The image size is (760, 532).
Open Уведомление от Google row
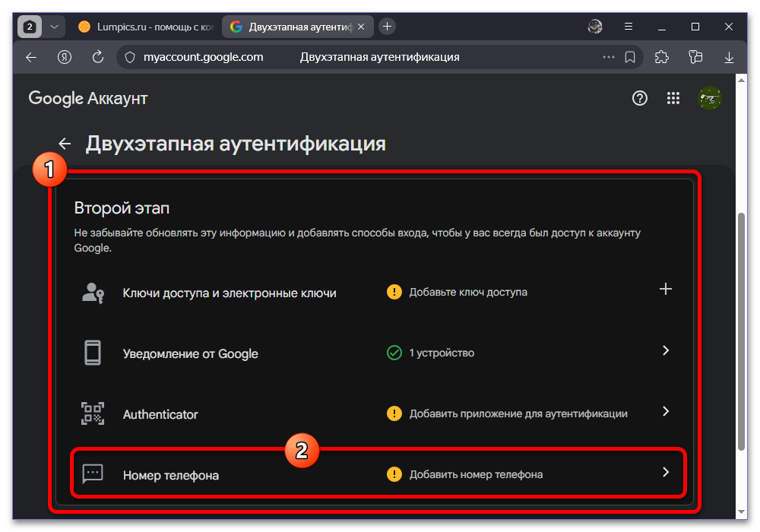tap(190, 353)
